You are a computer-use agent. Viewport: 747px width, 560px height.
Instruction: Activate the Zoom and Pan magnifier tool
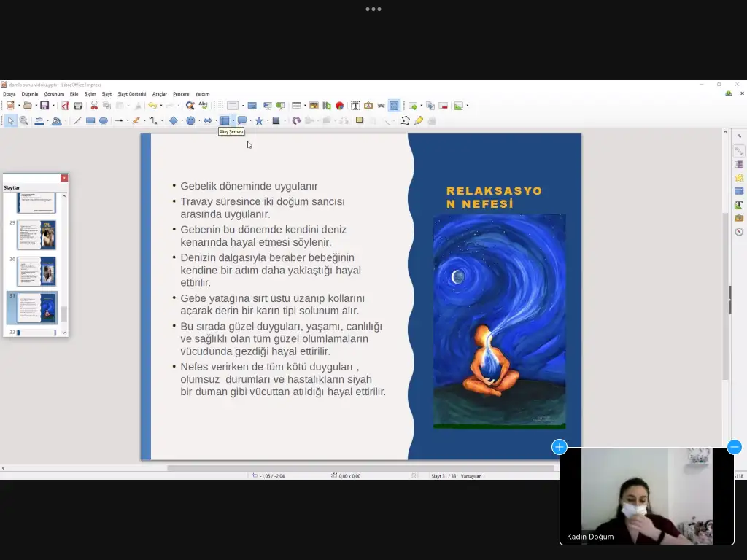coord(23,121)
